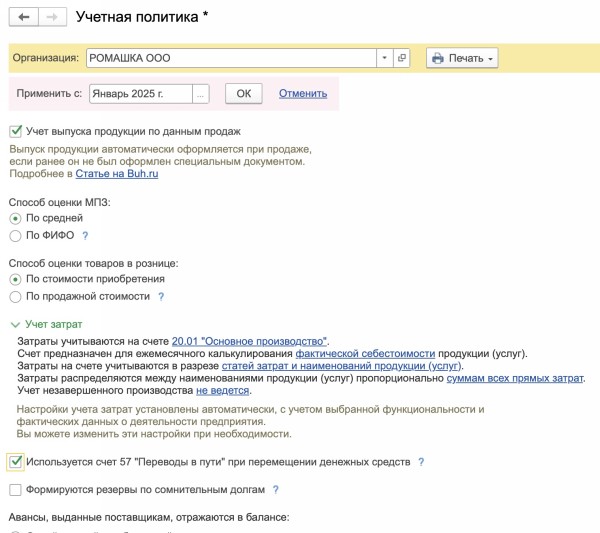
Task: Click help icon beside счет 57 checkbox
Action: [x=421, y=462]
